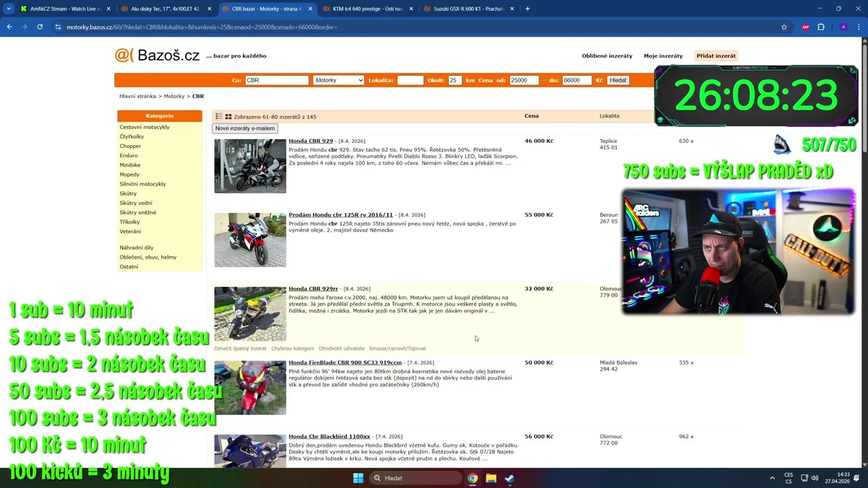Switch to list view icon
The width and height of the screenshot is (868, 488).
(x=218, y=117)
